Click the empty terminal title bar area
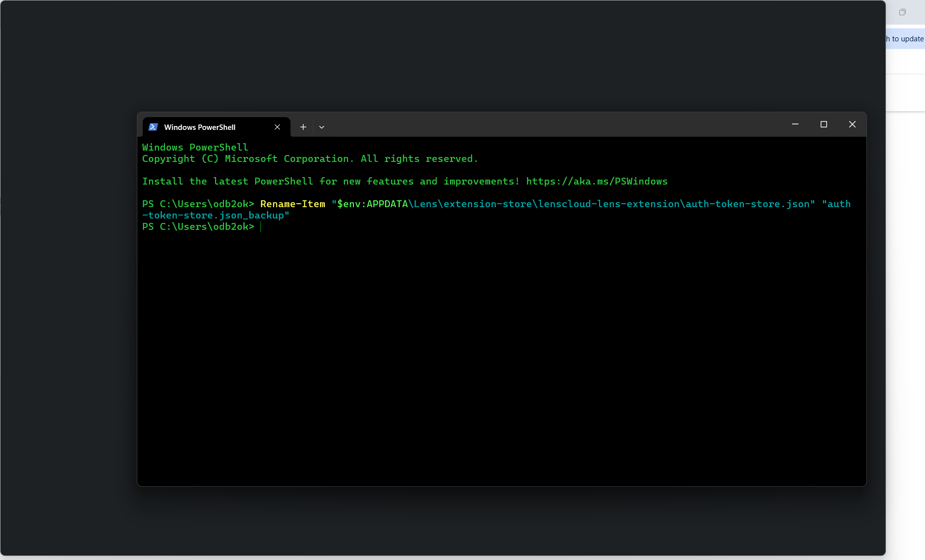 (542, 124)
